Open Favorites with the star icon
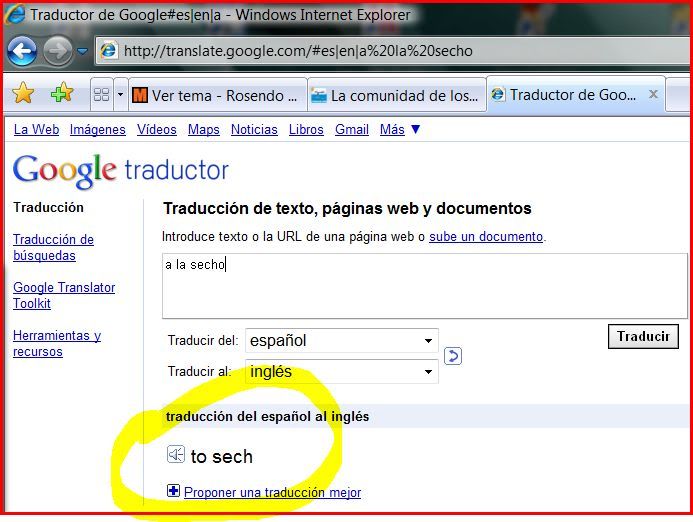 [23, 93]
